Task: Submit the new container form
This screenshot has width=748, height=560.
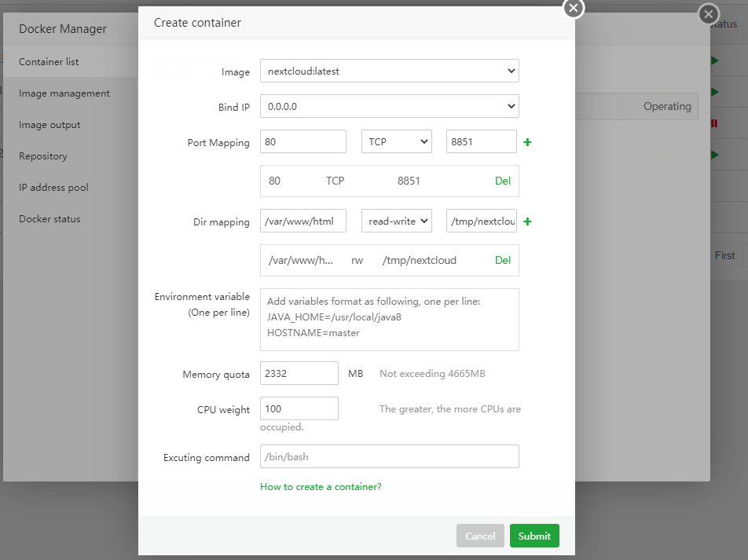Action: click(534, 536)
